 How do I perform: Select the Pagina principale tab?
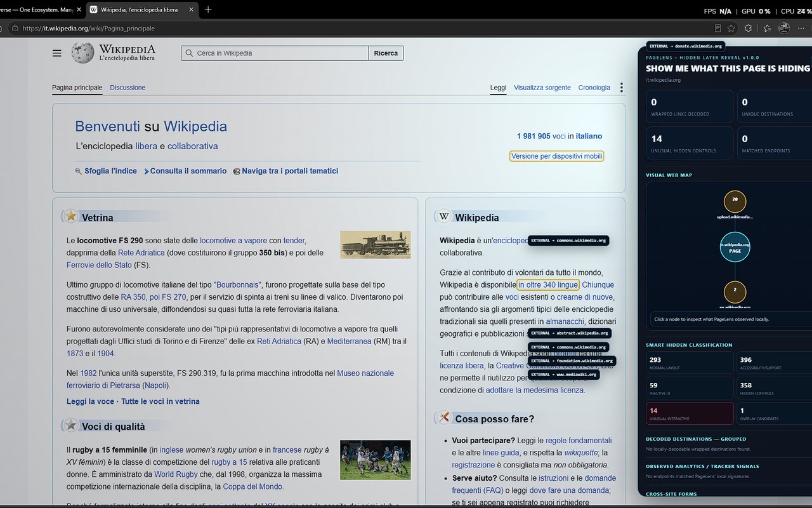pyautogui.click(x=77, y=88)
